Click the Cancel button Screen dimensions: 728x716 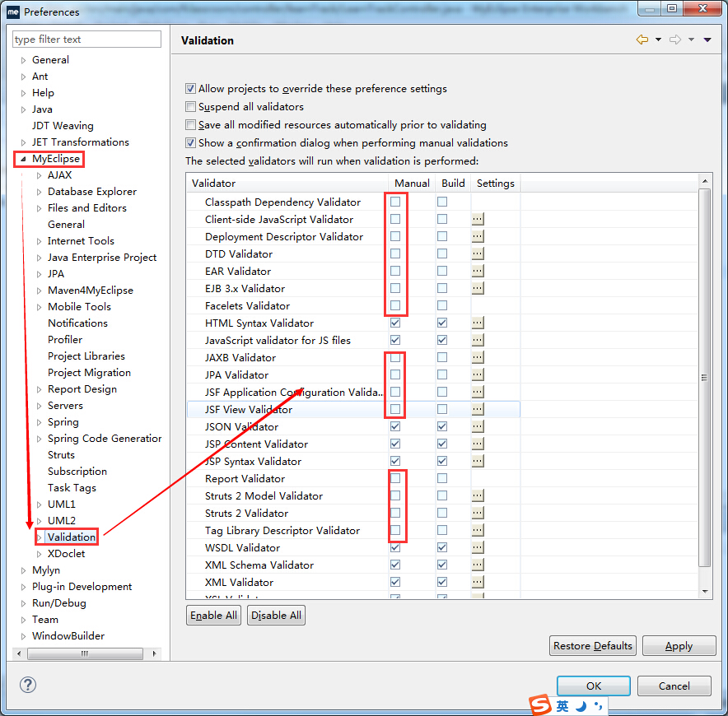pos(674,686)
